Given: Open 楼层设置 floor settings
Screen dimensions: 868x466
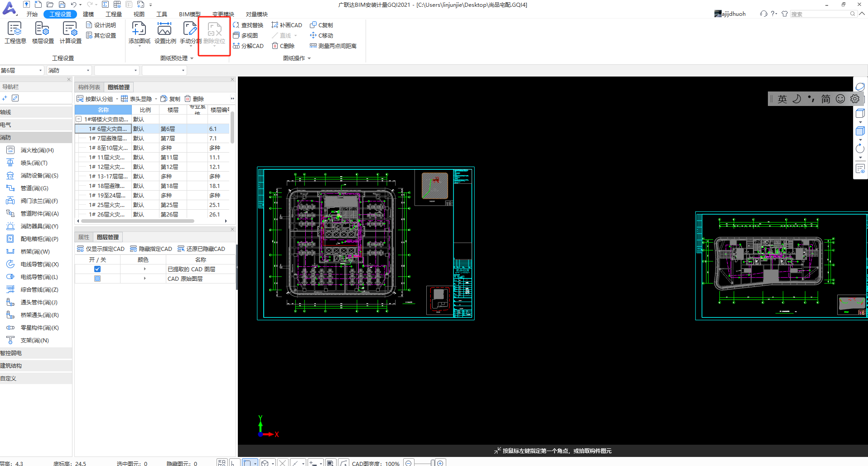Looking at the screenshot, I should coord(43,33).
